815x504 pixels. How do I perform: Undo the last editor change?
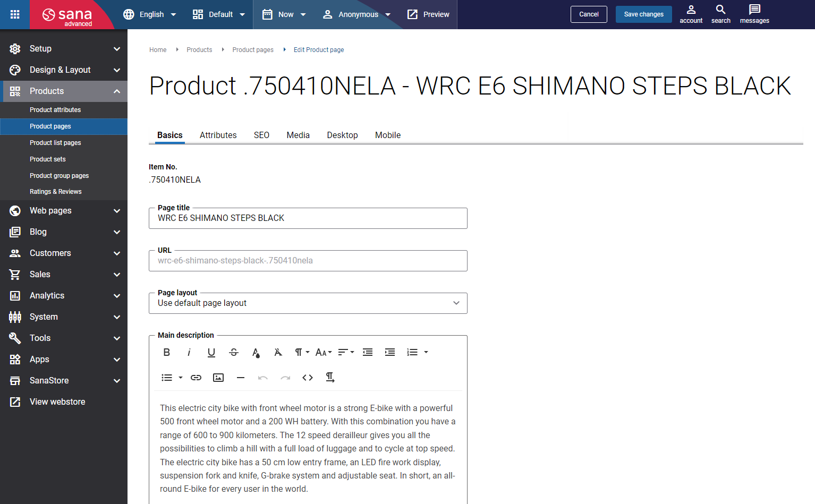[x=263, y=378]
